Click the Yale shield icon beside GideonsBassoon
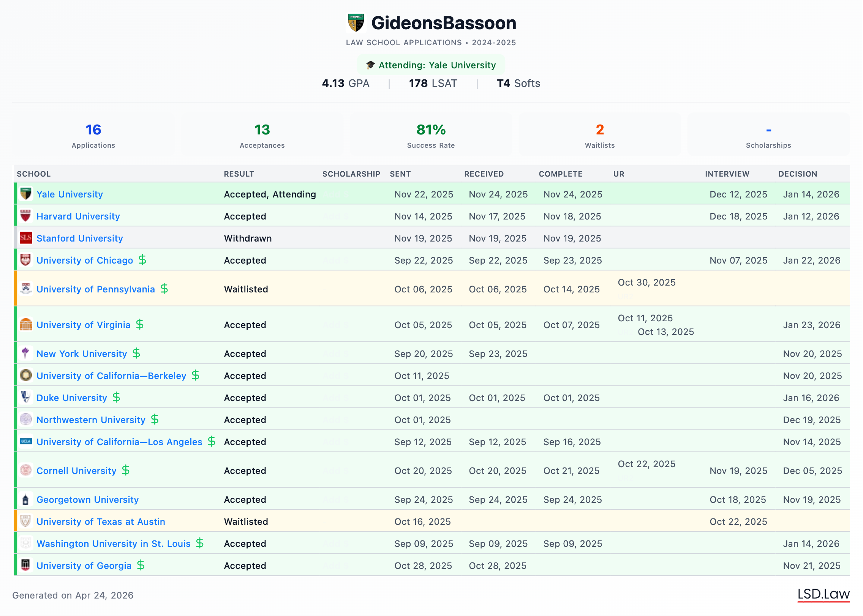The width and height of the screenshot is (863, 616). (356, 23)
